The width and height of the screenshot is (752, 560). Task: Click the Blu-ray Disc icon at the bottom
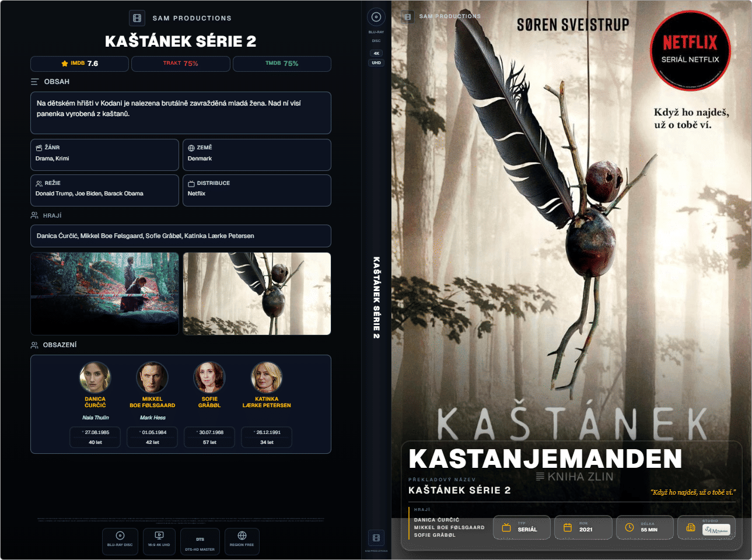[x=120, y=535]
